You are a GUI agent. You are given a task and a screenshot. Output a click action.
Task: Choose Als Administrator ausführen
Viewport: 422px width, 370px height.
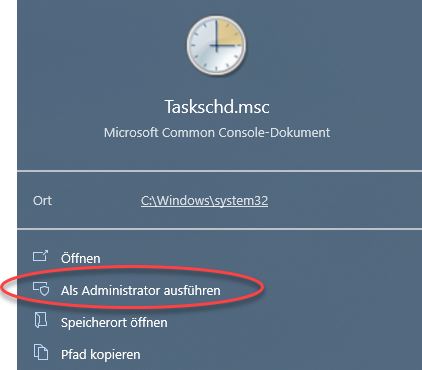coord(140,290)
